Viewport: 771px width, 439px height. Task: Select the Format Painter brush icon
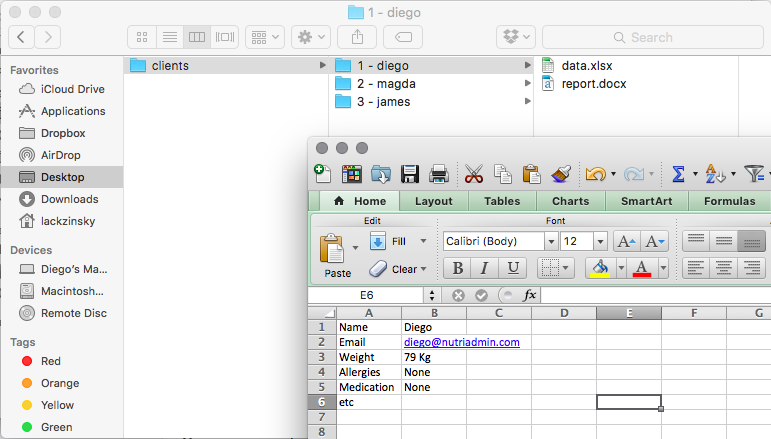561,174
